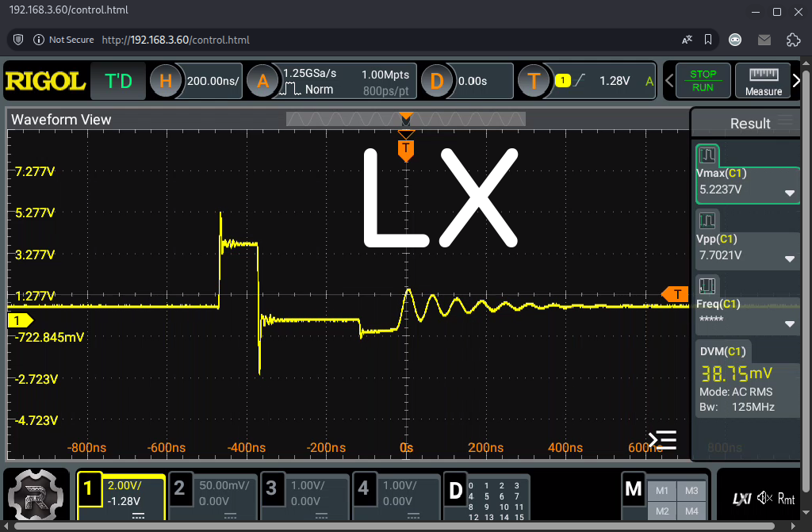Click the horizontal page scrollbar
812x532 pixels.
395,526
